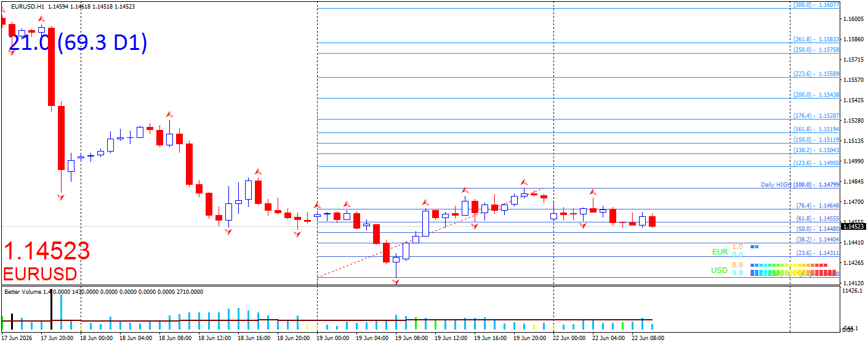Viewport: 868px width, 345px height.
Task: Click the blue 21.0 (69.3 D1) range text
Action: [x=78, y=43]
